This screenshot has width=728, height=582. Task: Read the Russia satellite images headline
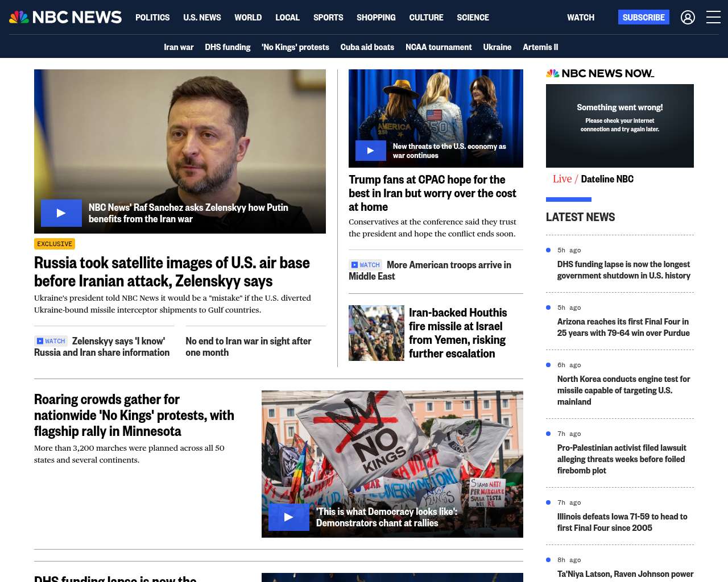point(172,272)
